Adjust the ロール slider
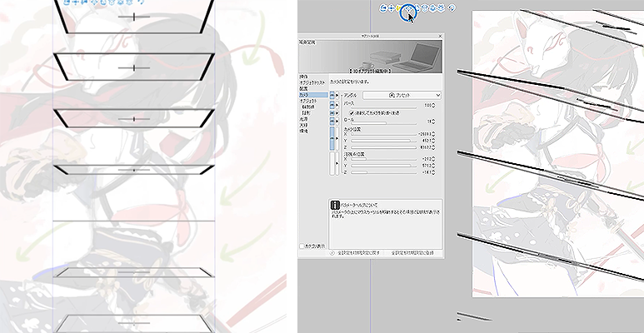This screenshot has width=644, height=333. click(x=383, y=123)
